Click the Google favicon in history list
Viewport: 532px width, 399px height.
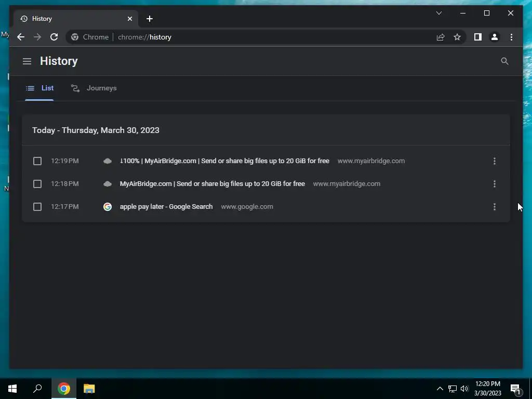[107, 207]
